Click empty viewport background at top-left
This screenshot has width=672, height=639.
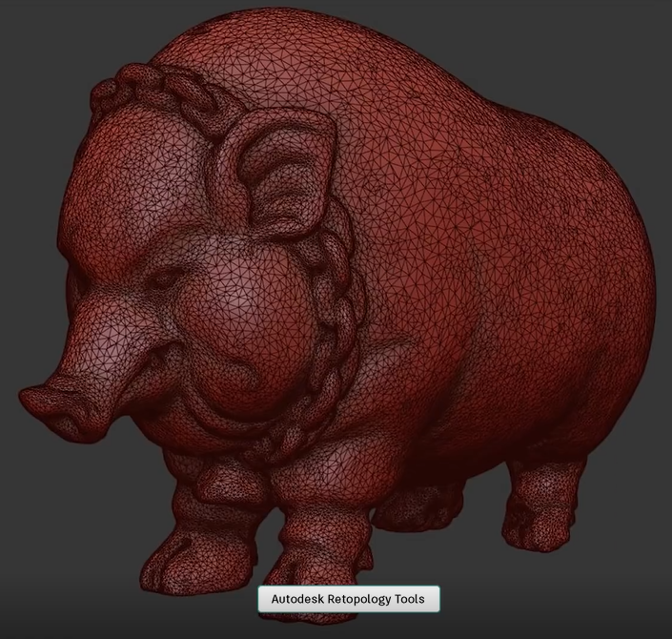pyautogui.click(x=38, y=38)
